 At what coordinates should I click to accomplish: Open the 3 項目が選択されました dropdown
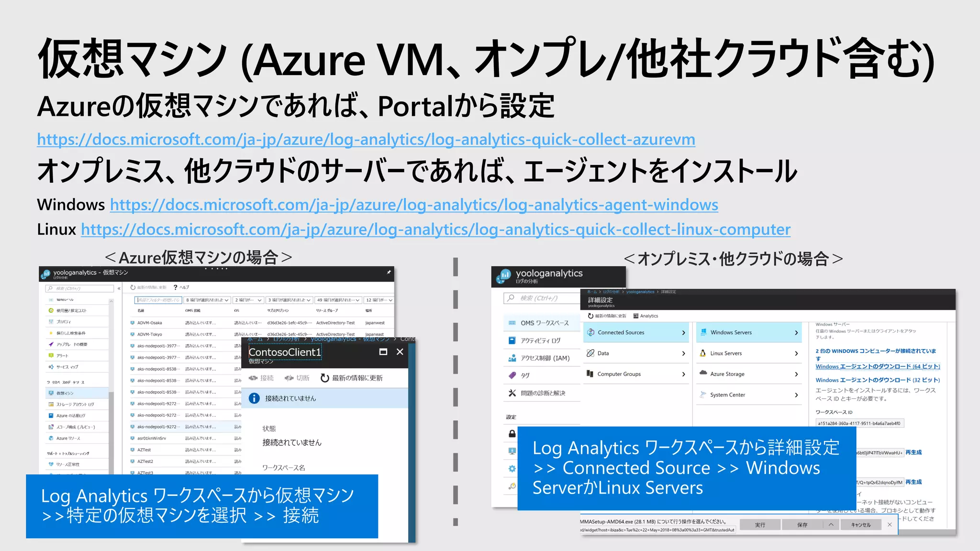(x=289, y=300)
